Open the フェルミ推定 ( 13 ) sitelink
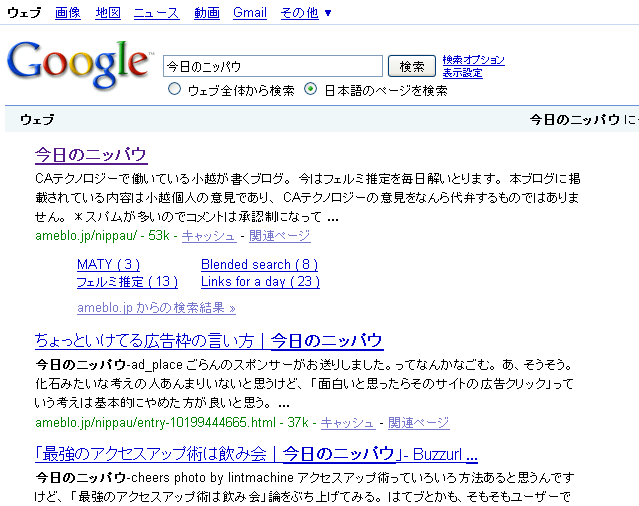The width and height of the screenshot is (639, 506). coord(127,282)
